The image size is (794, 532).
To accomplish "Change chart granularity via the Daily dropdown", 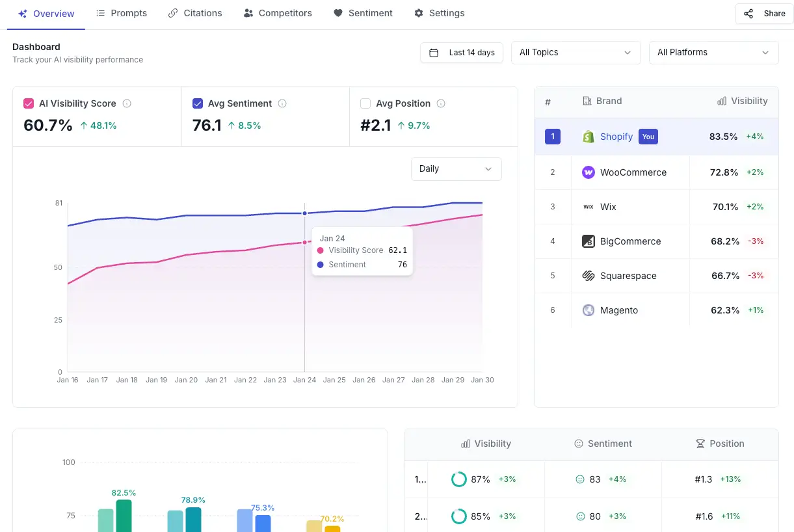I will (x=456, y=169).
